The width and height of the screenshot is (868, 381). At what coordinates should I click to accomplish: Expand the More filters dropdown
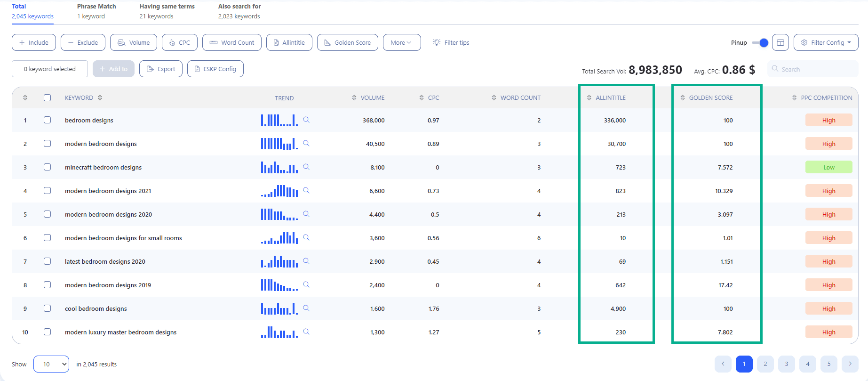pos(402,42)
